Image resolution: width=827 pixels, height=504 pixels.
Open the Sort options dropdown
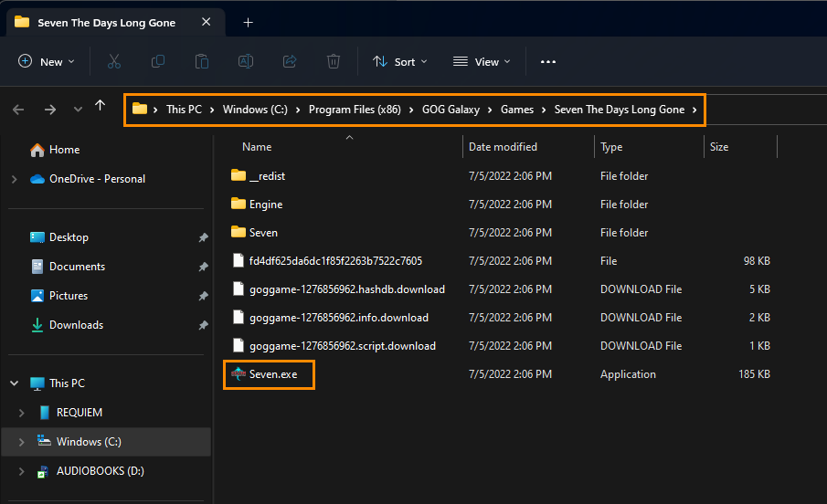(399, 62)
